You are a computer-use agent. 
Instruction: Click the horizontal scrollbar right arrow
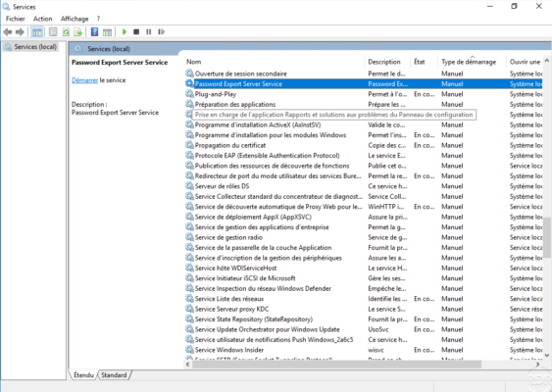(537, 365)
